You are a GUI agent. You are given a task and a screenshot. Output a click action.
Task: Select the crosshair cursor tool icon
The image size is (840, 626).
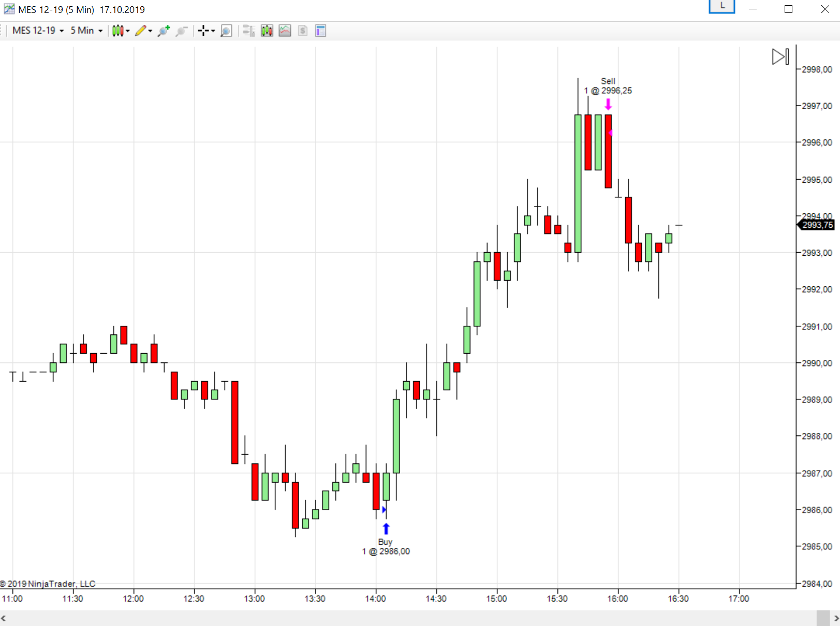click(203, 31)
